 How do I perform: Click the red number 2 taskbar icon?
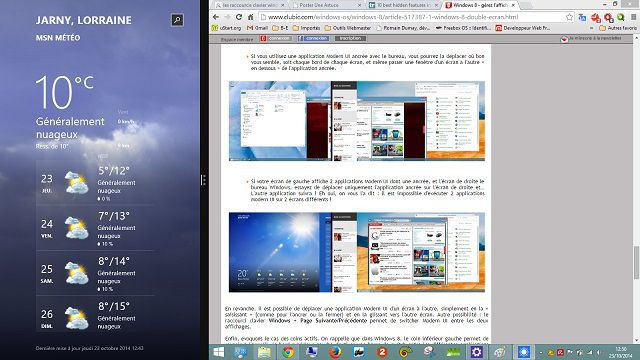coord(382,352)
